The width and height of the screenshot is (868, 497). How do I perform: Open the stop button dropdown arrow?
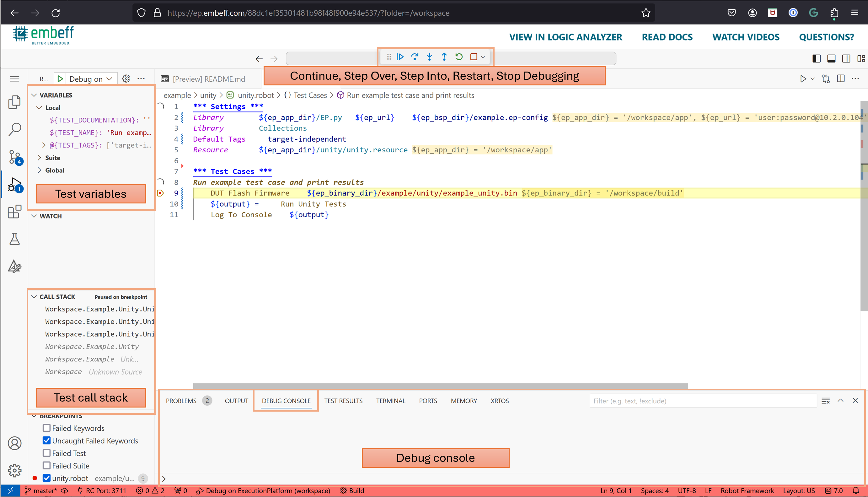point(483,57)
